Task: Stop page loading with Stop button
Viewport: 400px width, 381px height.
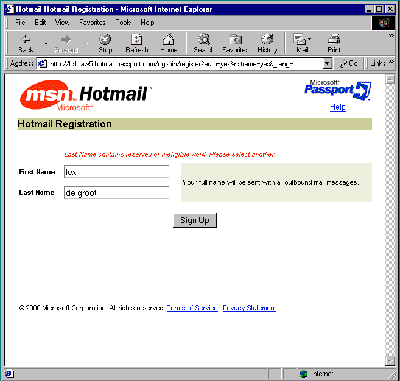Action: click(105, 43)
